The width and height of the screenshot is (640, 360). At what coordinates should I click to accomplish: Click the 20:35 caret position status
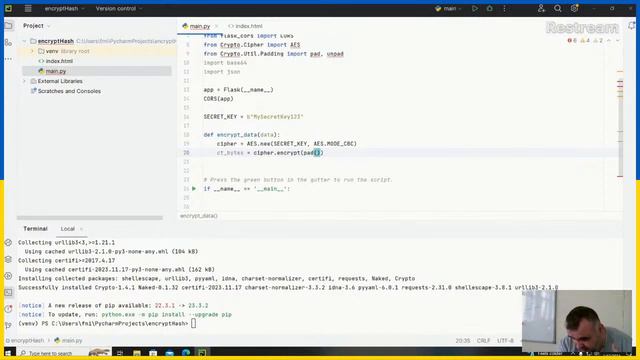(463, 340)
